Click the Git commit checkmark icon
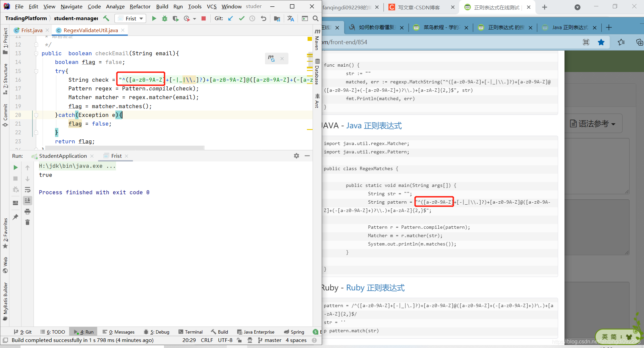The height and width of the screenshot is (348, 644). (x=241, y=18)
